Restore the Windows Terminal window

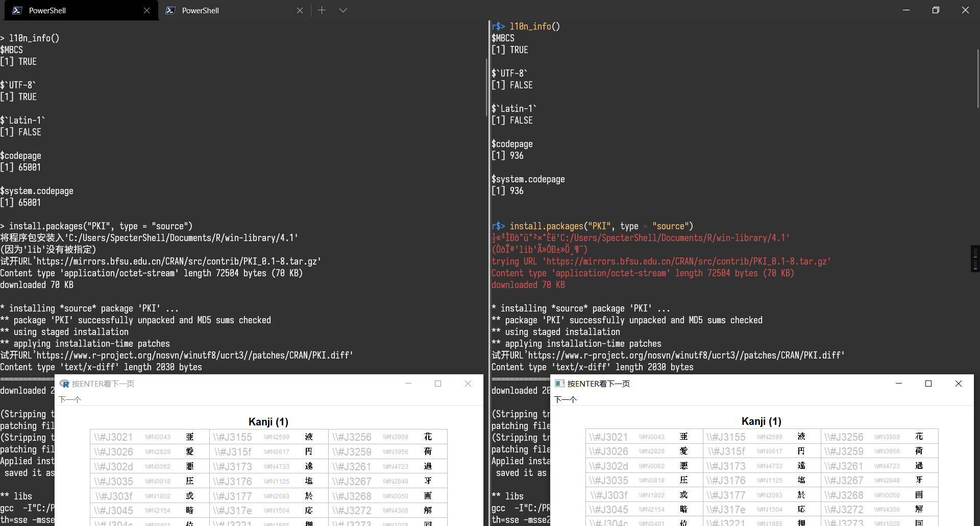tap(936, 10)
